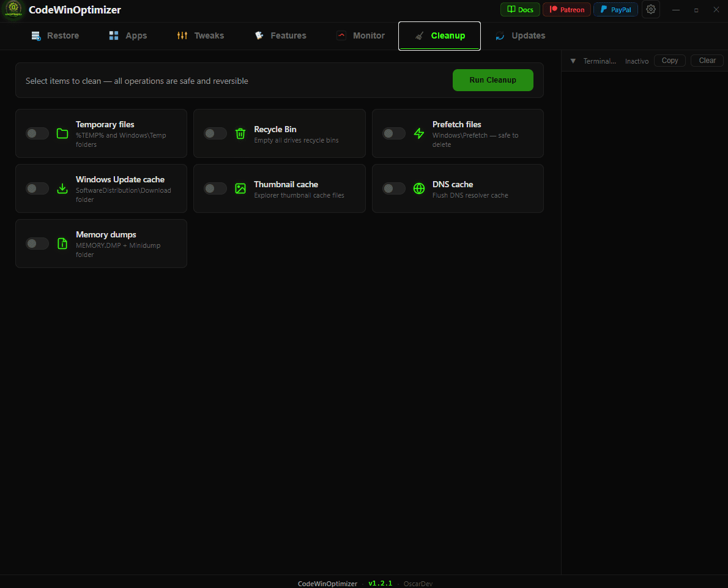This screenshot has height=588, width=728.
Task: Clear the terminal output
Action: 707,61
